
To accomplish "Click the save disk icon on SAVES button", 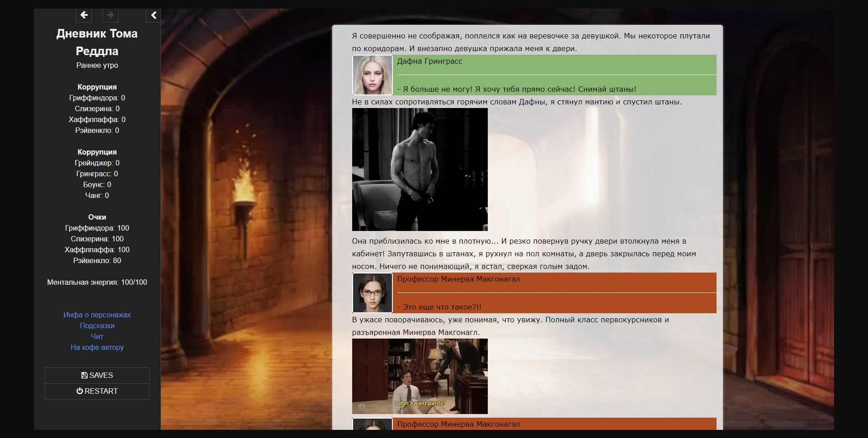I will (84, 375).
